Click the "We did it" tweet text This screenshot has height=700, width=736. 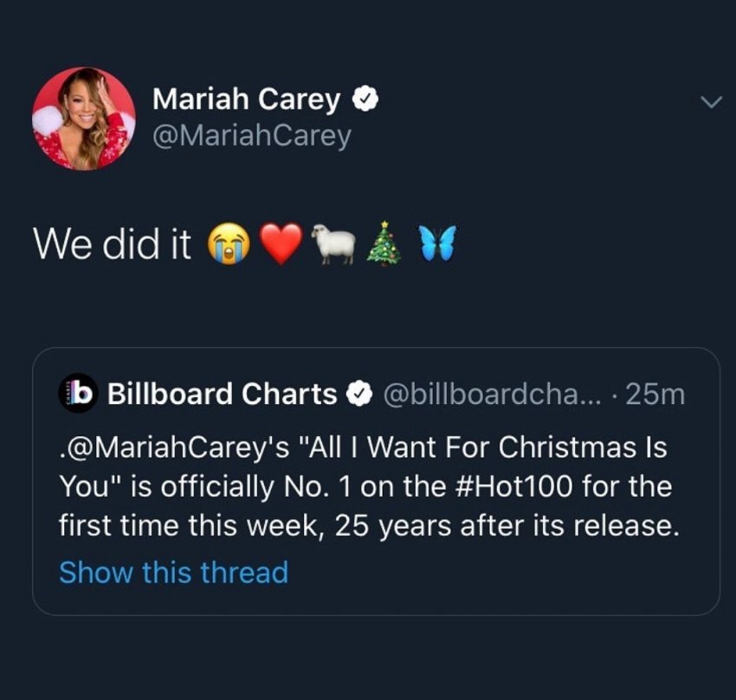[112, 245]
